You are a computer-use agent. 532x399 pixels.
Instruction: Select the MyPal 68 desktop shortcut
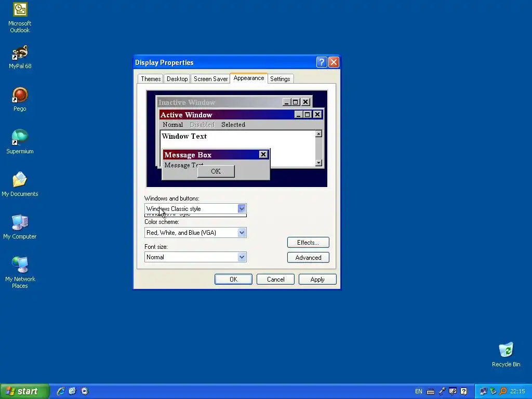point(20,57)
